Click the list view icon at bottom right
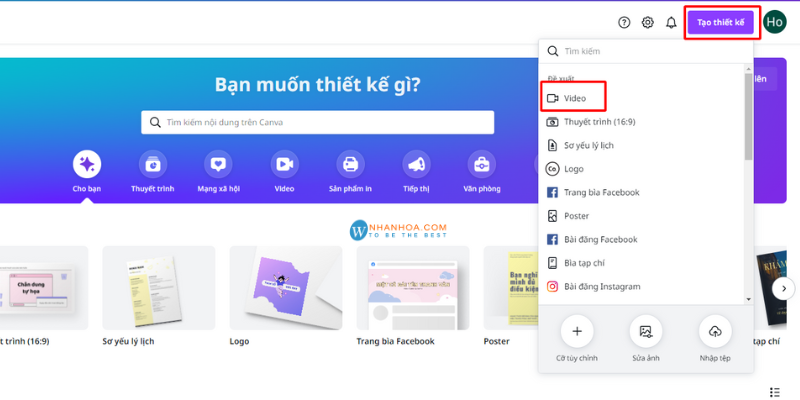This screenshot has width=800, height=400. pyautogui.click(x=774, y=392)
